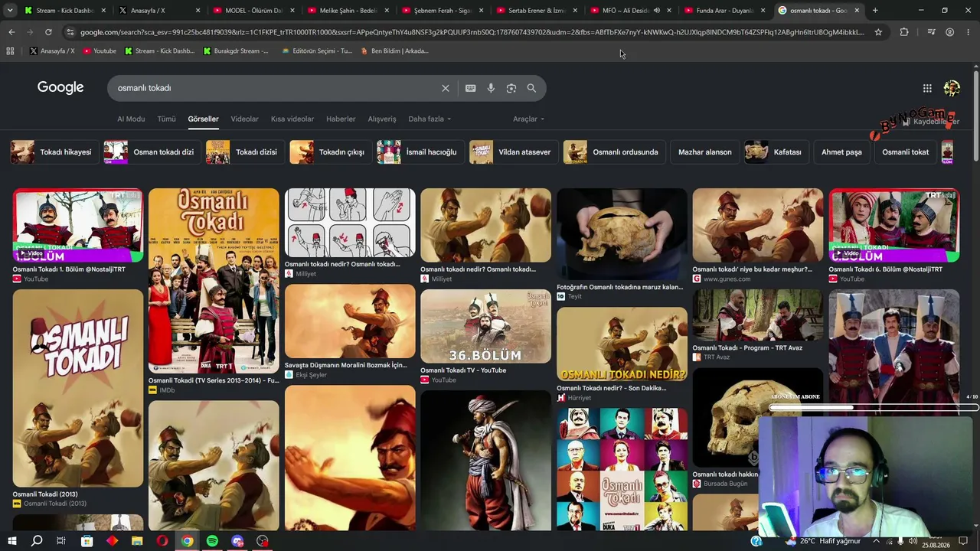The height and width of the screenshot is (551, 980).
Task: Clear the search box with the X icon
Action: 446,88
